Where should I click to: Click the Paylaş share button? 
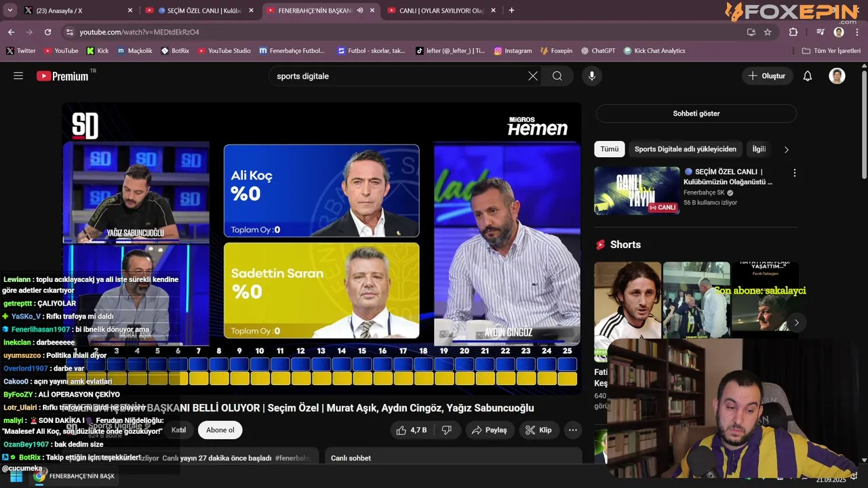tap(489, 430)
